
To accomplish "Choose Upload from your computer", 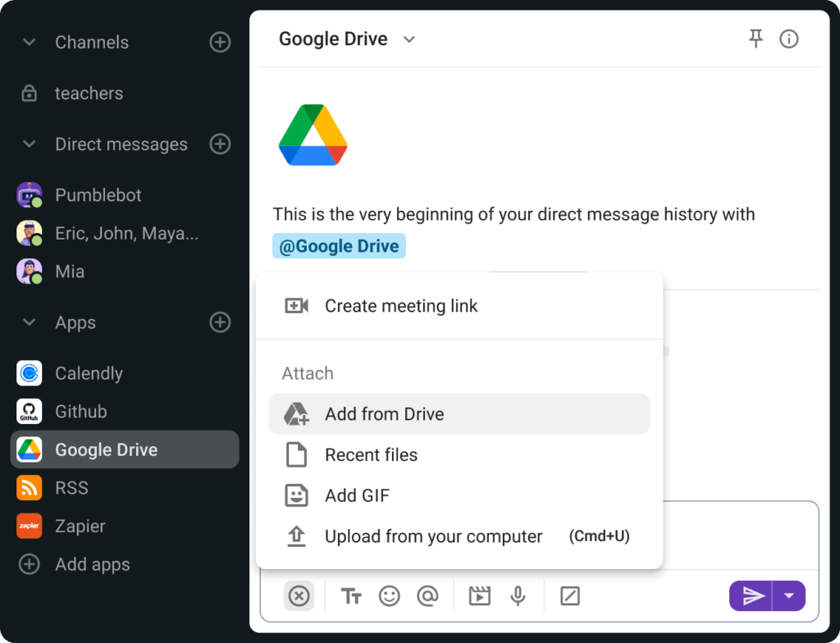I will coord(459,536).
